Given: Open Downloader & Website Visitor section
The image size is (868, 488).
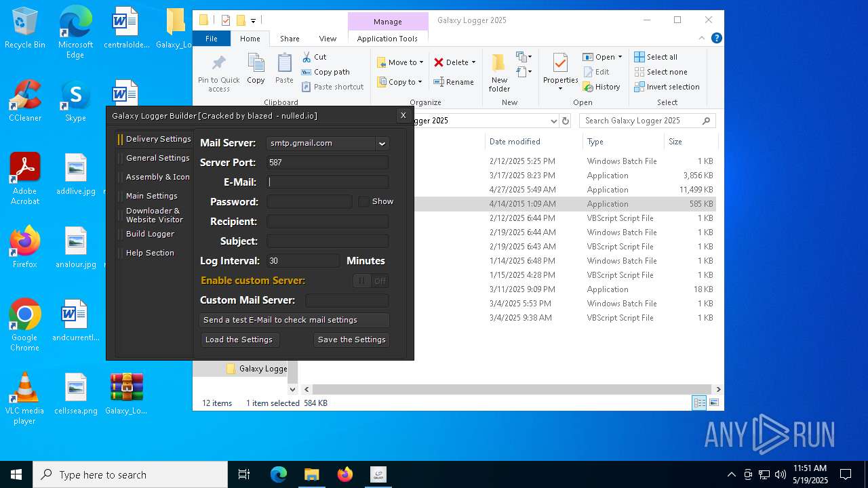Looking at the screenshot, I should (x=155, y=215).
